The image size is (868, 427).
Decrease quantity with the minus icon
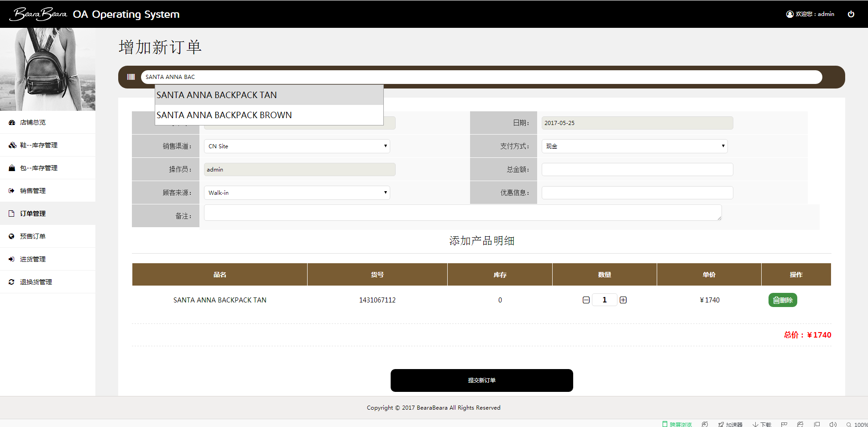pos(586,300)
